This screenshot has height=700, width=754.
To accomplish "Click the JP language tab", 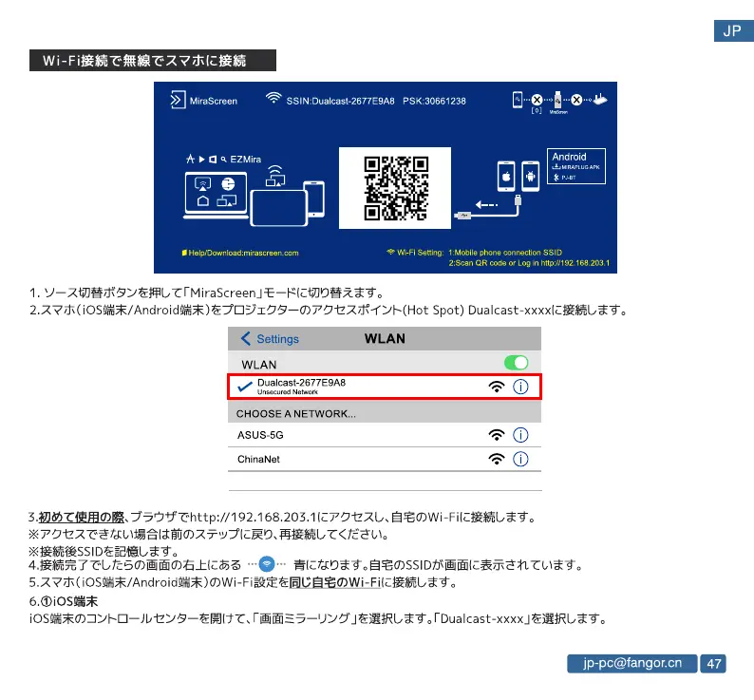I will 733,30.
